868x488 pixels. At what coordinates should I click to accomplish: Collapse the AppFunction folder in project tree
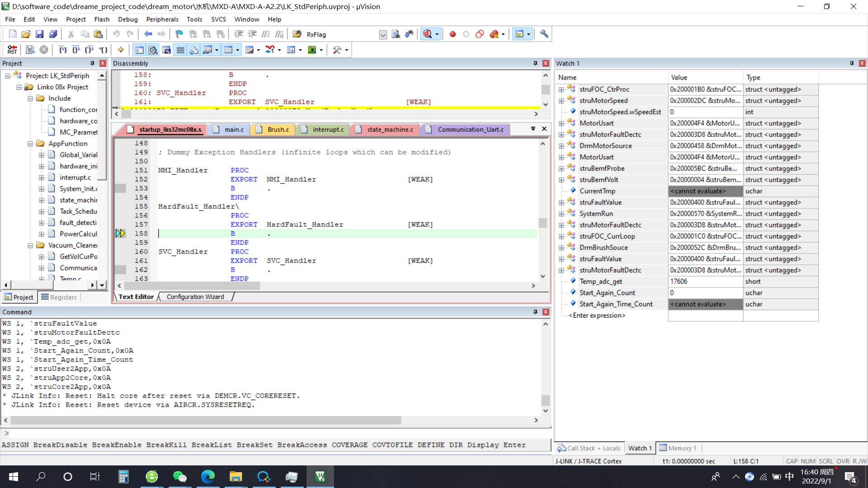[x=30, y=144]
